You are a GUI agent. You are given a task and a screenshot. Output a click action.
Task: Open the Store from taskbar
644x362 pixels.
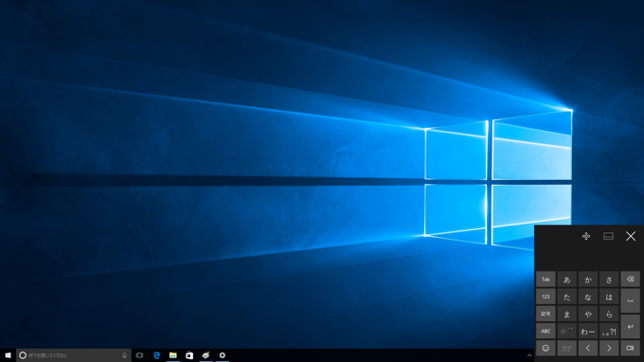pyautogui.click(x=189, y=355)
